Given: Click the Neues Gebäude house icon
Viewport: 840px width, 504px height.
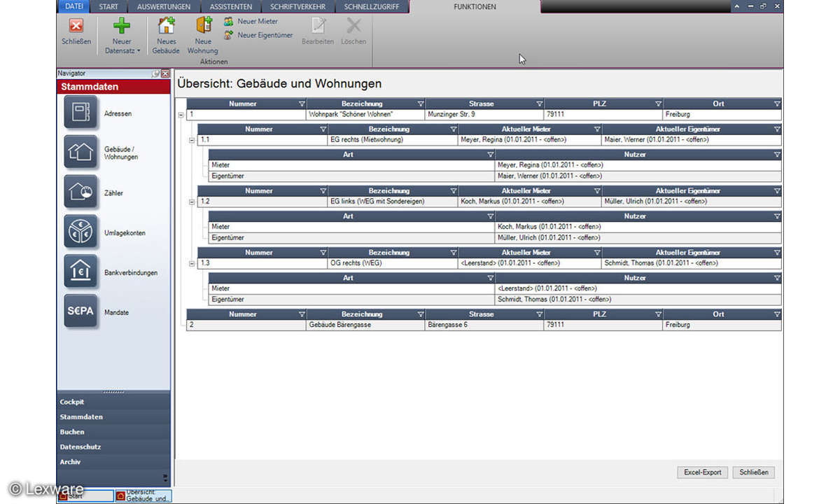Looking at the screenshot, I should [x=167, y=26].
